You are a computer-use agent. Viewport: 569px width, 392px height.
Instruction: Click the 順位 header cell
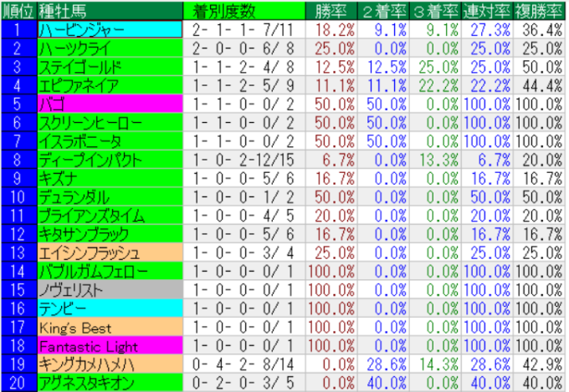18,11
